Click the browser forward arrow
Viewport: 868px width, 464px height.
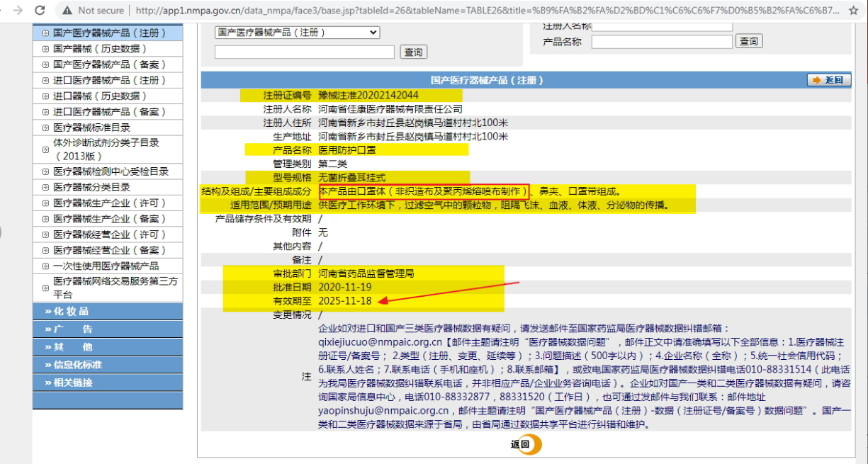(18, 11)
